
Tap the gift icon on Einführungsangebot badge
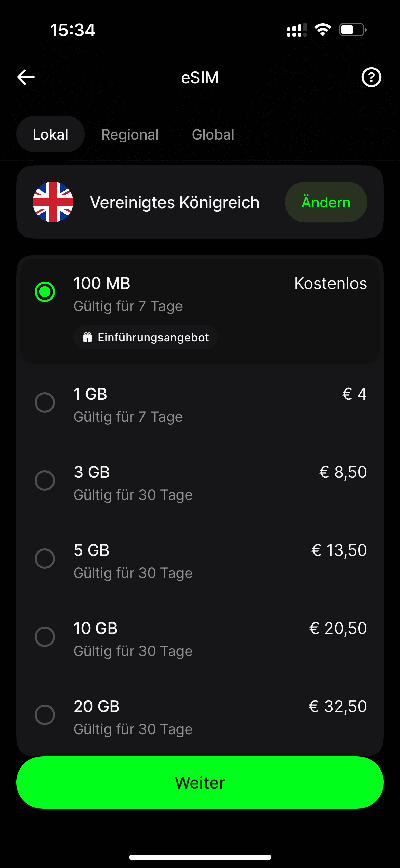[x=88, y=337]
